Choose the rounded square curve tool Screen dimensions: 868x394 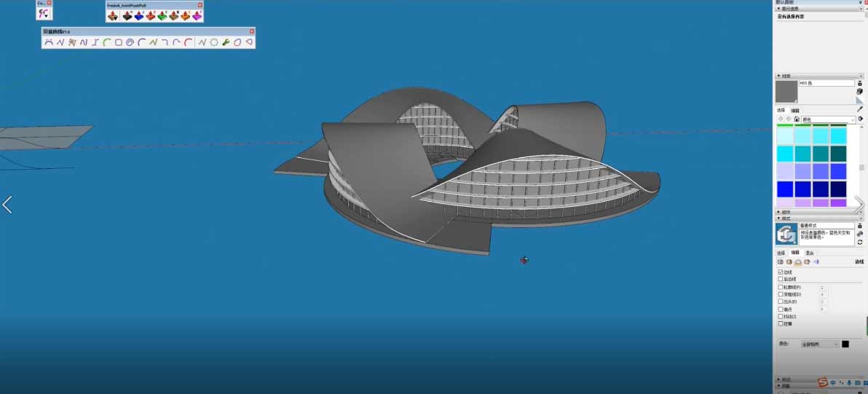pos(118,42)
